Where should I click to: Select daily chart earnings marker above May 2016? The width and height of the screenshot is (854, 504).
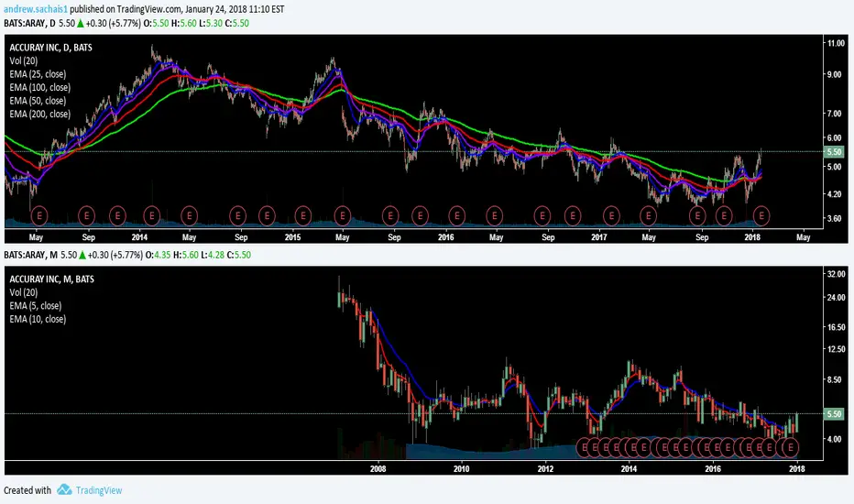click(x=494, y=215)
